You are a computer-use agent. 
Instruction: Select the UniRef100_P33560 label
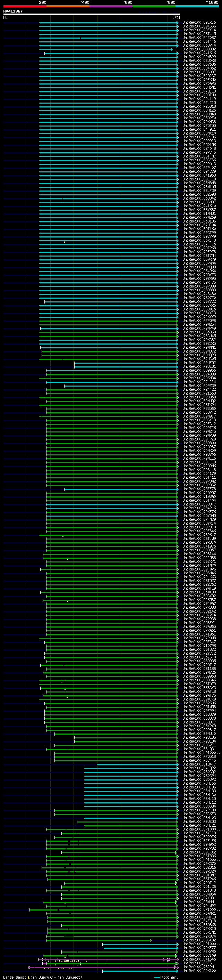coord(199,409)
